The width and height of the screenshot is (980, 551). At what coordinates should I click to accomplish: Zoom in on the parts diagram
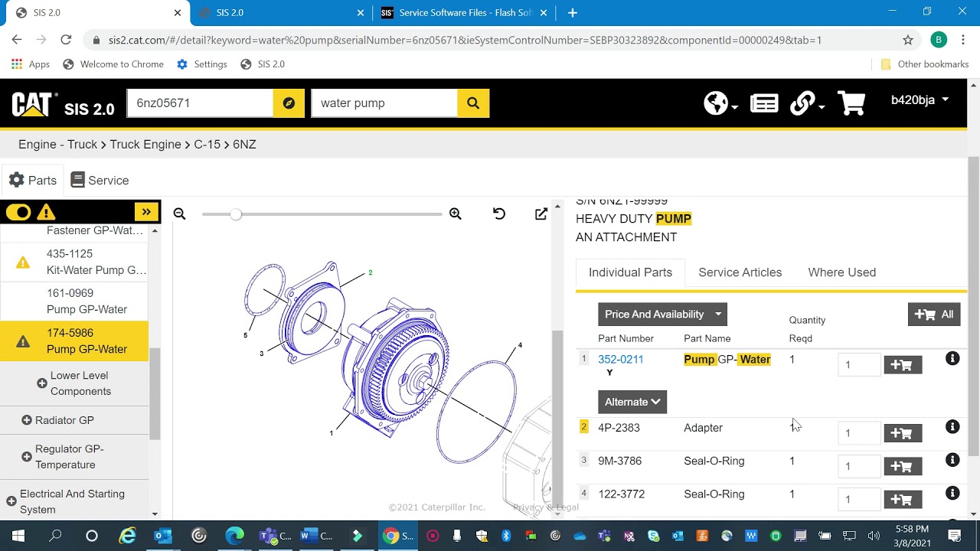click(x=456, y=214)
